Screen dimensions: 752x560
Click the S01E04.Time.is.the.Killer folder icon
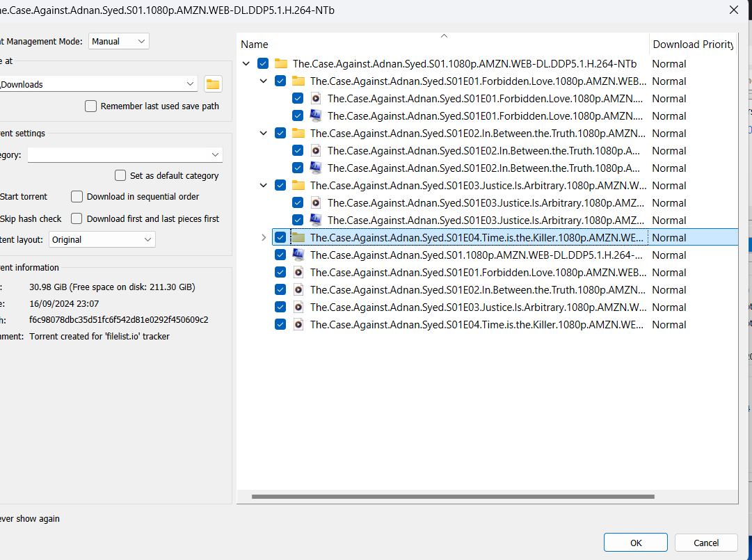[x=298, y=238]
